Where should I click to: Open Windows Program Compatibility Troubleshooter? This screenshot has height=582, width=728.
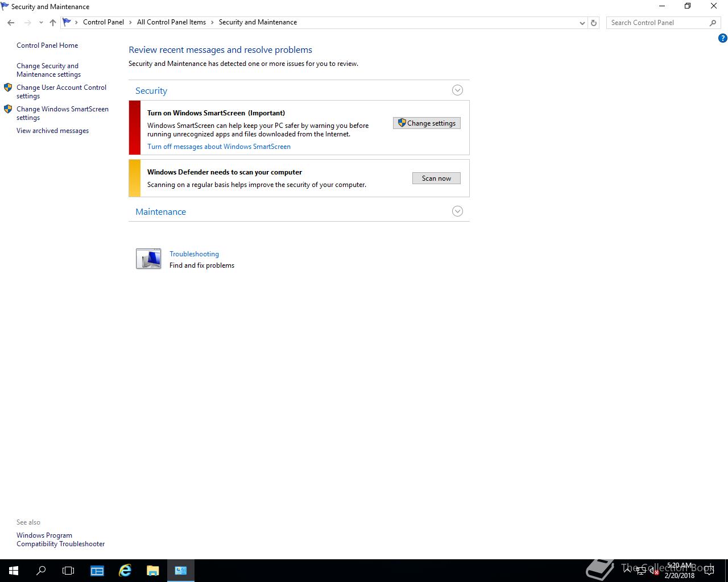pos(60,539)
